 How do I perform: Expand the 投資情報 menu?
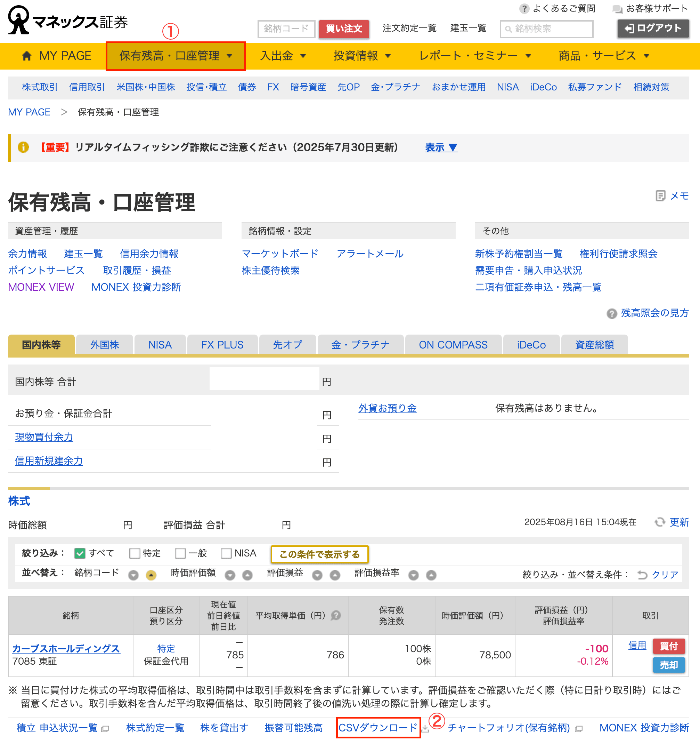(362, 56)
